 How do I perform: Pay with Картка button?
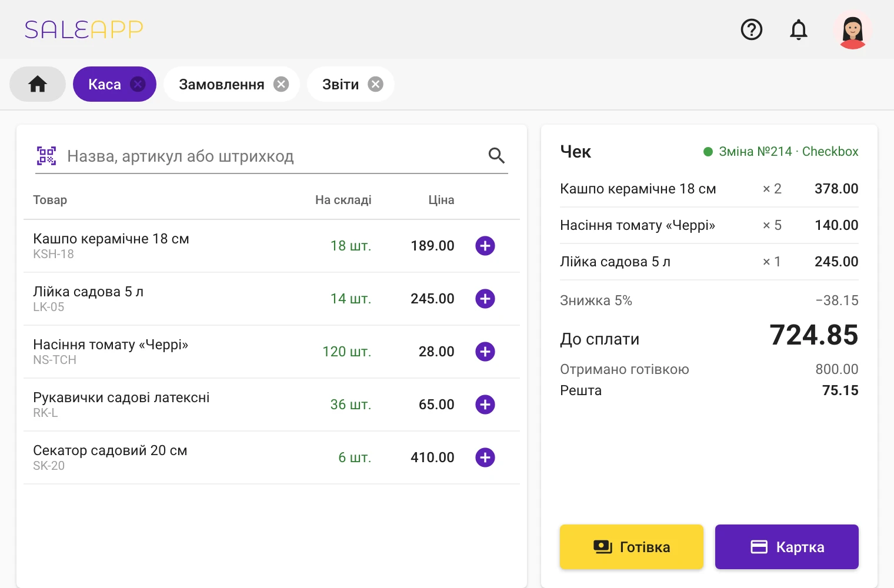[x=787, y=547]
